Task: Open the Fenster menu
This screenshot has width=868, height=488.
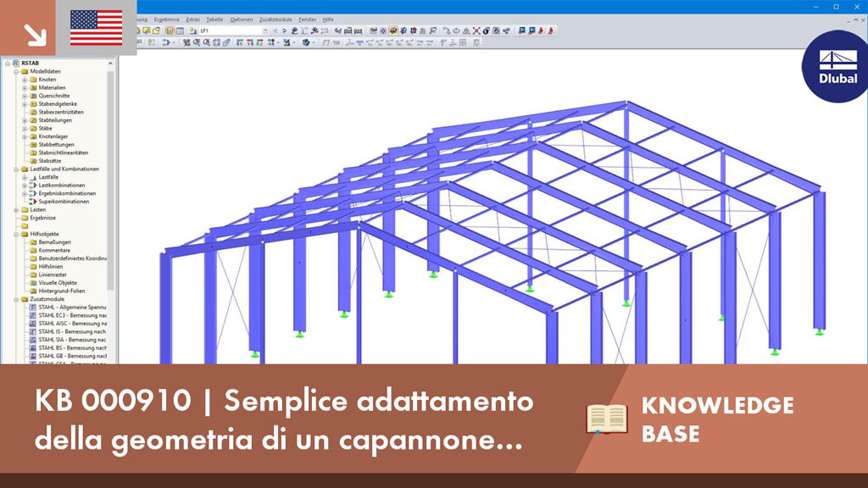Action: 307,19
